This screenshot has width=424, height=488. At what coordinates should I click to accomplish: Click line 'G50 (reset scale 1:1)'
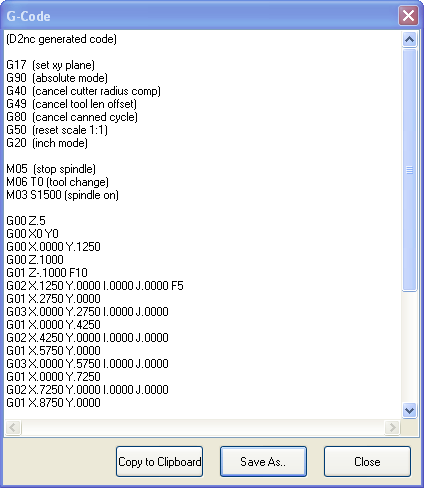tap(57, 130)
